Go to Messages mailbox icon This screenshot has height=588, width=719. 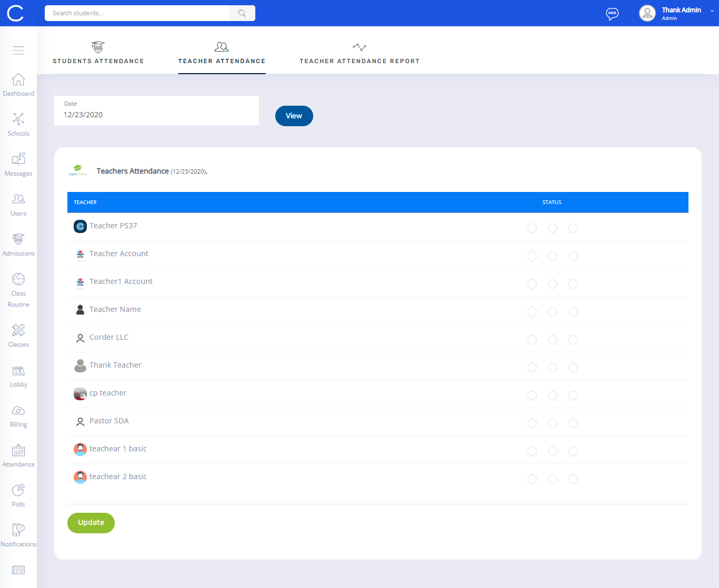[18, 160]
